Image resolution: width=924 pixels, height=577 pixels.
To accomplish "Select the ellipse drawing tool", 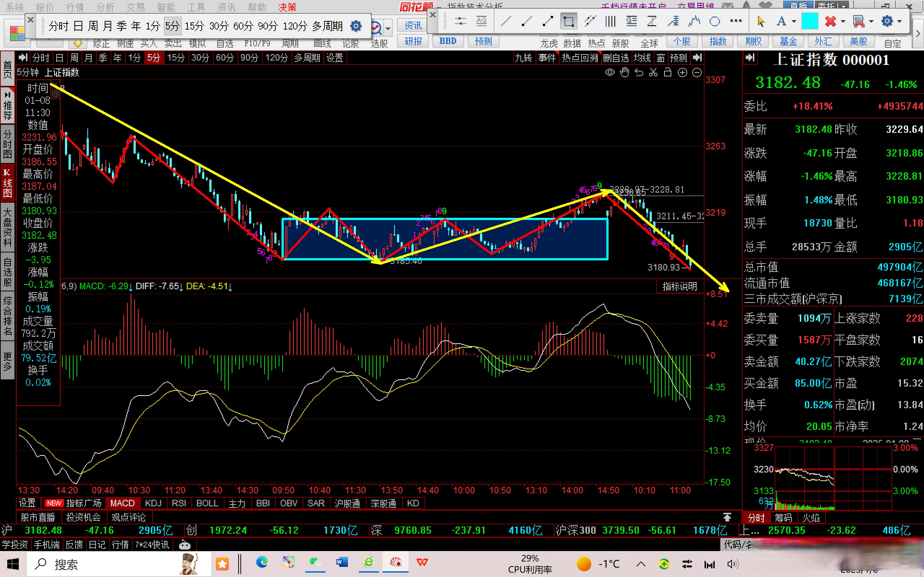I will point(714,21).
